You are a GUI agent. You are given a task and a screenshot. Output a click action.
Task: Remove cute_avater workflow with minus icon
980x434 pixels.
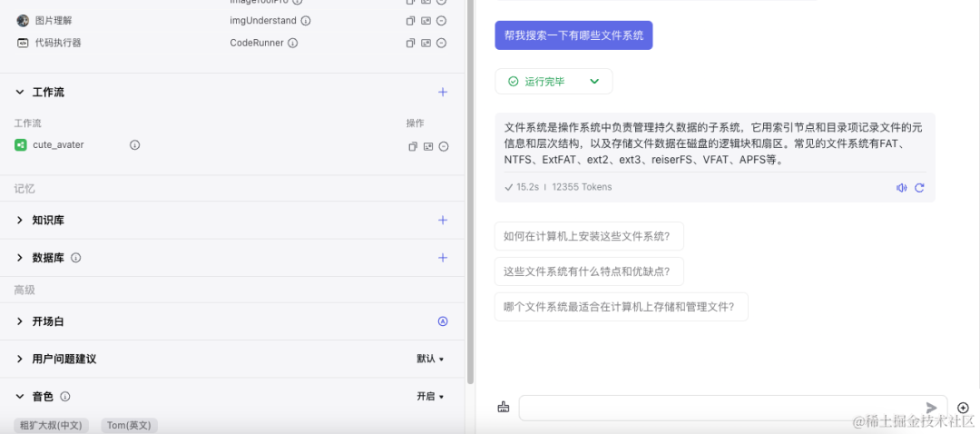[444, 147]
